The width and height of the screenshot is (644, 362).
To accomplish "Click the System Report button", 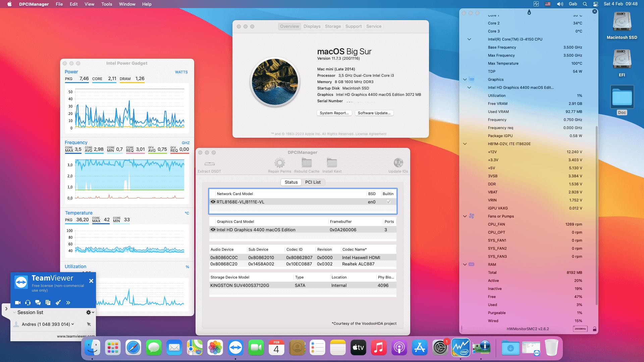I will click(334, 113).
